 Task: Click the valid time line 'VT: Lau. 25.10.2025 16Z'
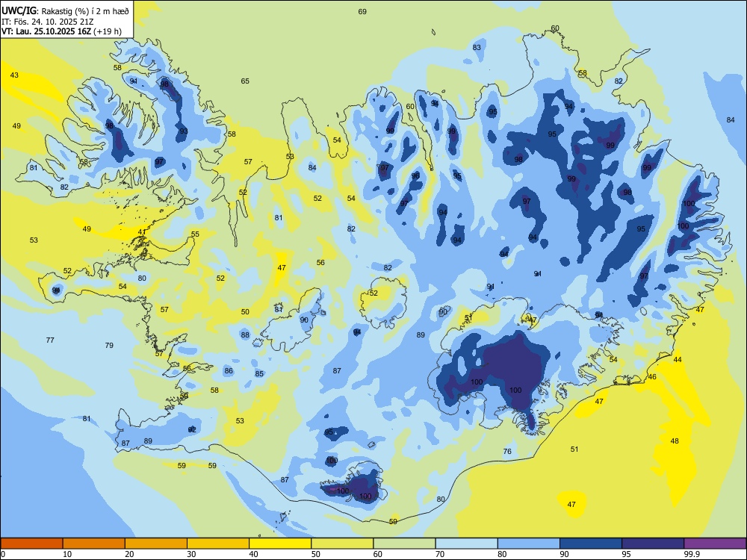pyautogui.click(x=46, y=31)
